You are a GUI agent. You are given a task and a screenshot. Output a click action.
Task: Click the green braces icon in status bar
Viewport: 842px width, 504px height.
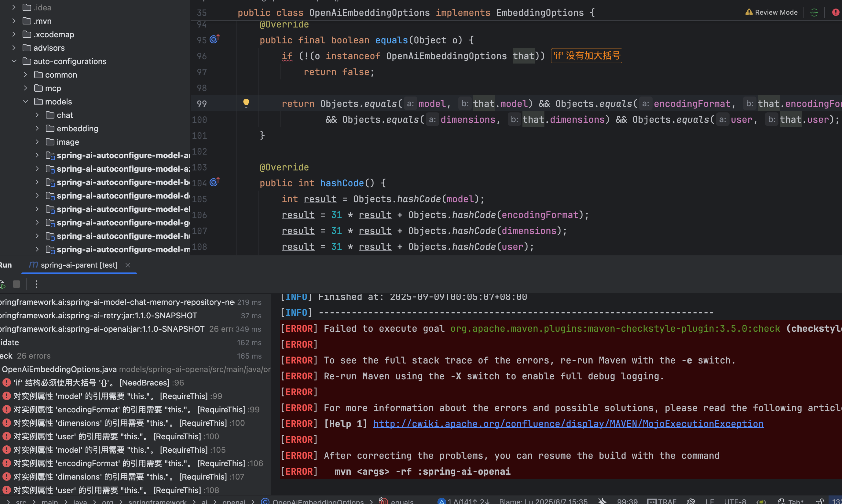762,502
